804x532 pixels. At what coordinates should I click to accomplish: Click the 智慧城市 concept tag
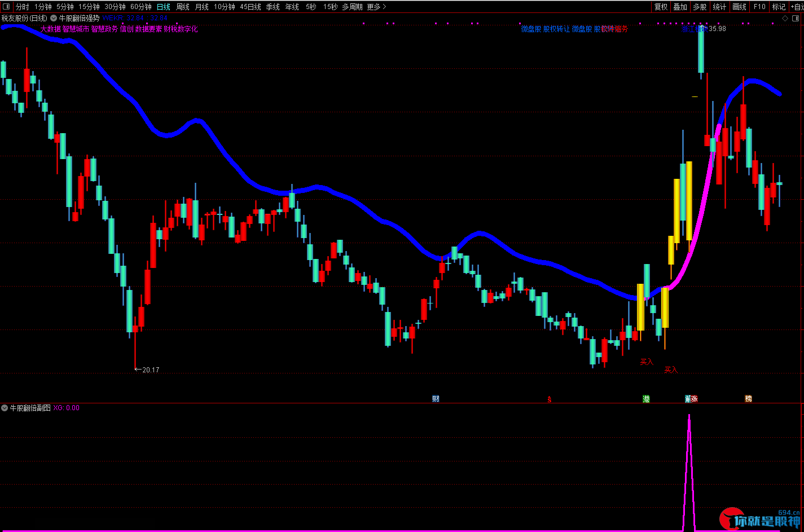tap(76, 29)
